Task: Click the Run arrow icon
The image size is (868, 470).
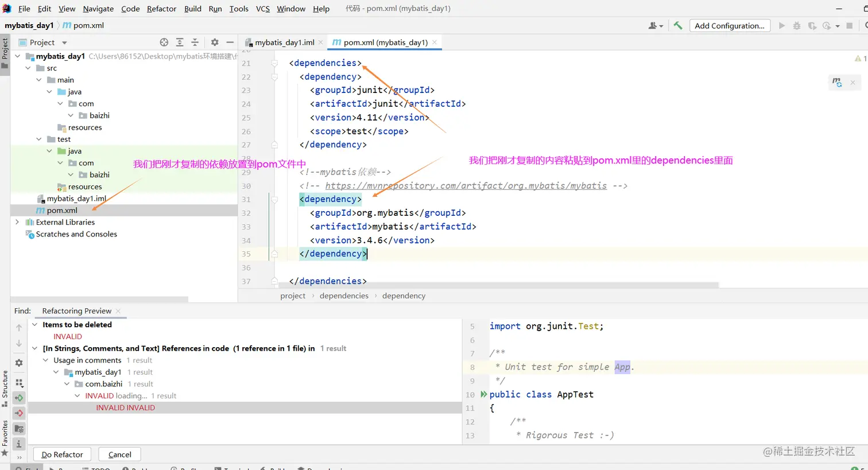Action: point(782,25)
